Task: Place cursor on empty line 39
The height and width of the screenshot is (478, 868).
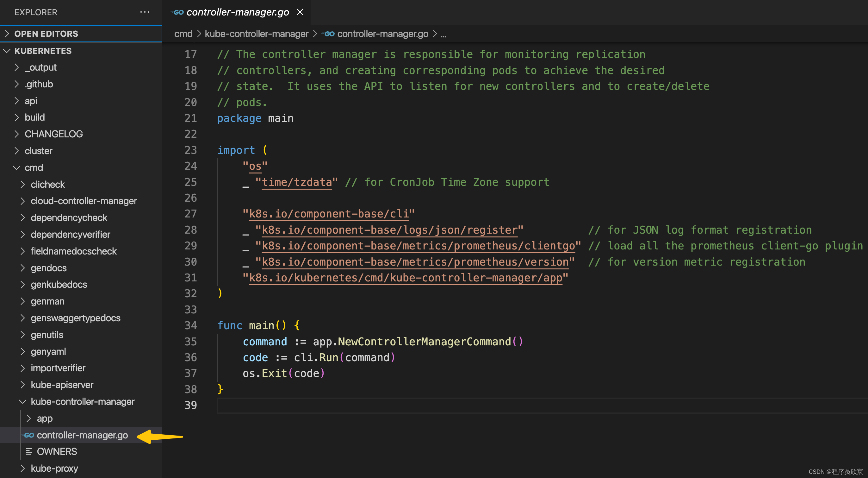Action: coord(542,406)
